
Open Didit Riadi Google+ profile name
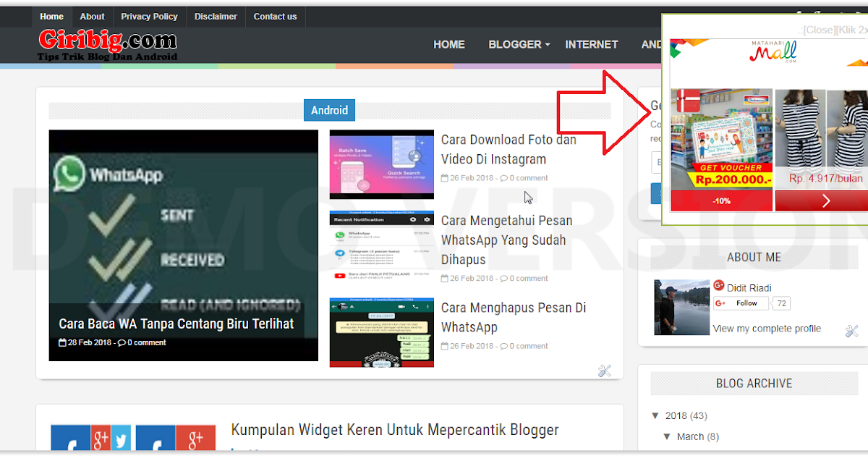pyautogui.click(x=749, y=287)
